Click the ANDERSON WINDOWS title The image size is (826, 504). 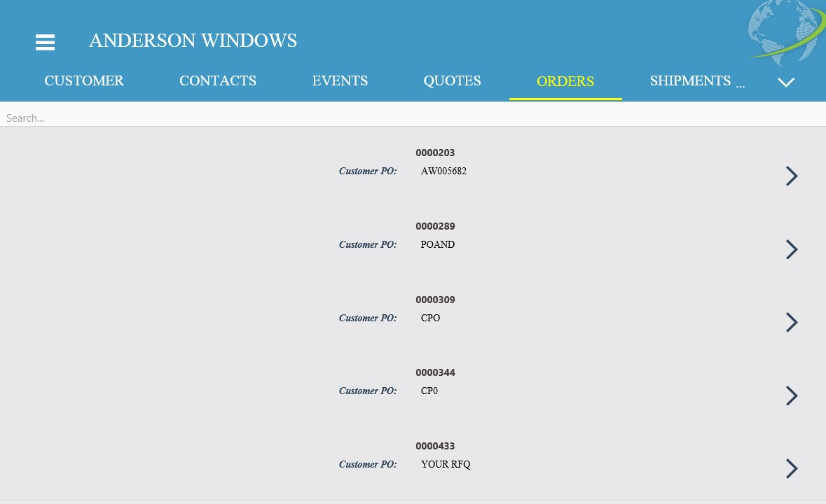[193, 41]
